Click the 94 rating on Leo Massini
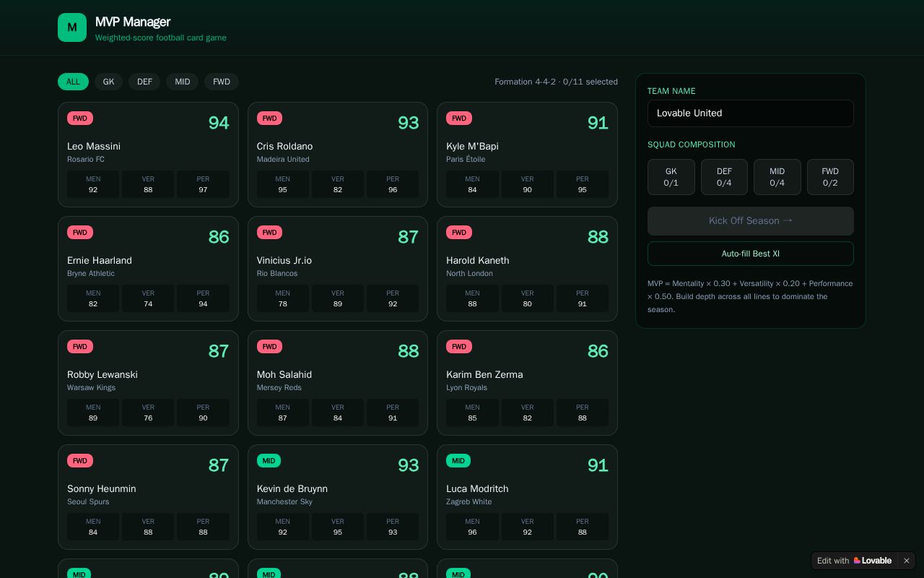 click(x=219, y=123)
